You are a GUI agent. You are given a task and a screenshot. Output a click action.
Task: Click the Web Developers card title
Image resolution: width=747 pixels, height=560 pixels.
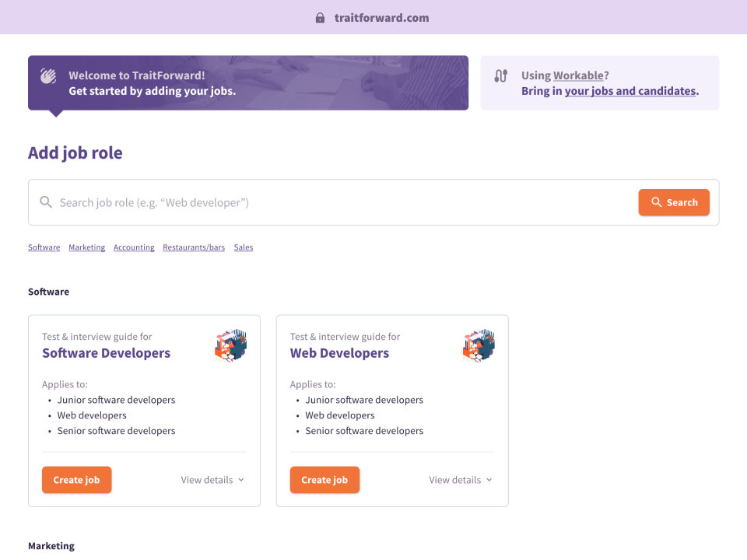[x=340, y=353]
